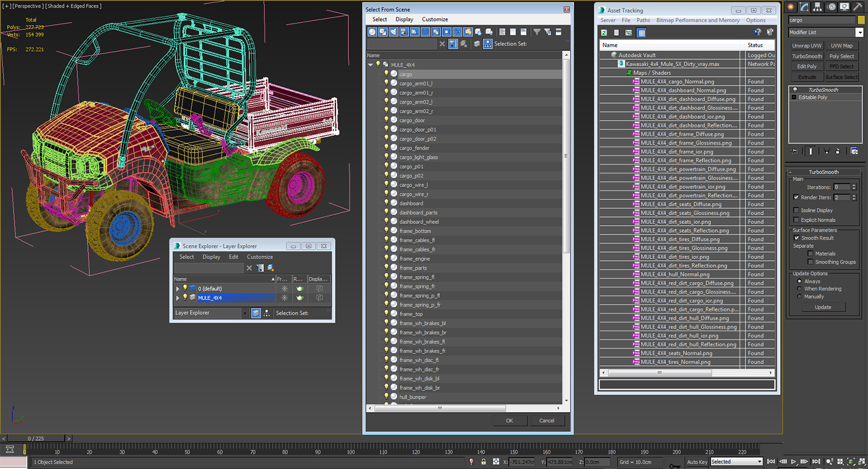The width and height of the screenshot is (868, 469).
Task: Open Bitmap Performance and Memory menu
Action: (698, 20)
